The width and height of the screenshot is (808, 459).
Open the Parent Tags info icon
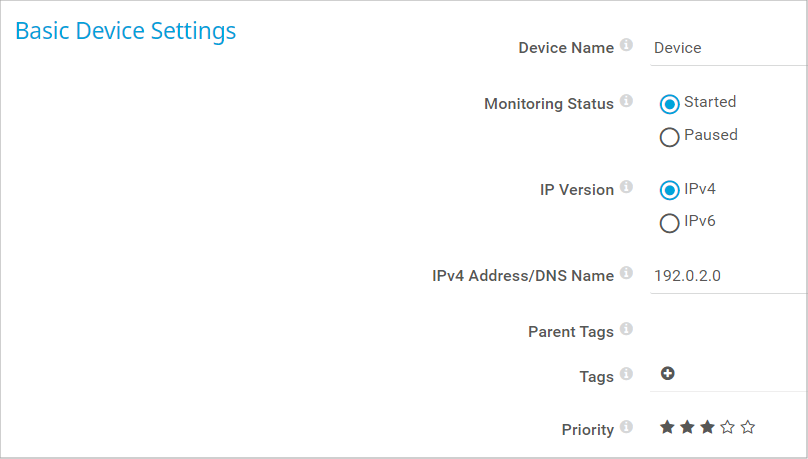626,329
